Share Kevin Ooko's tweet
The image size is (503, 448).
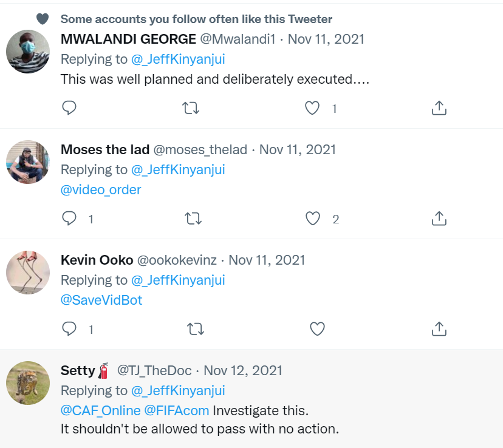pos(439,329)
